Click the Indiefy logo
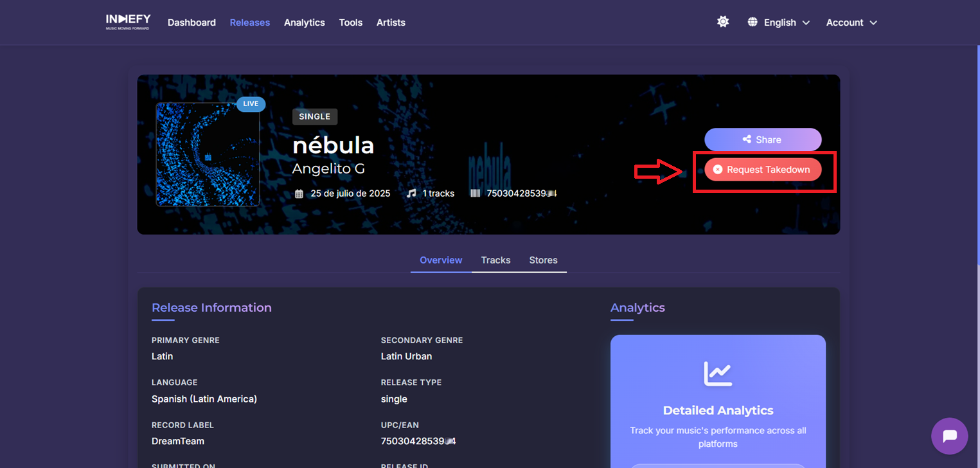 click(x=128, y=22)
